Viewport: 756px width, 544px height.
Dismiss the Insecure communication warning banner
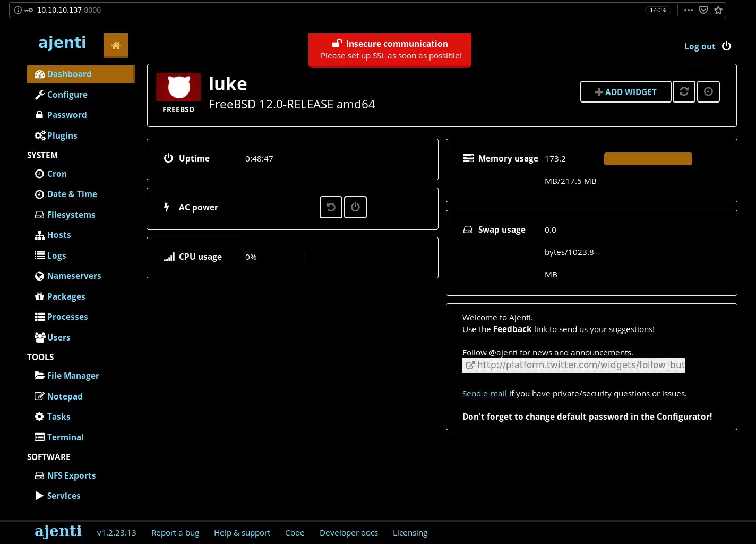tap(390, 50)
